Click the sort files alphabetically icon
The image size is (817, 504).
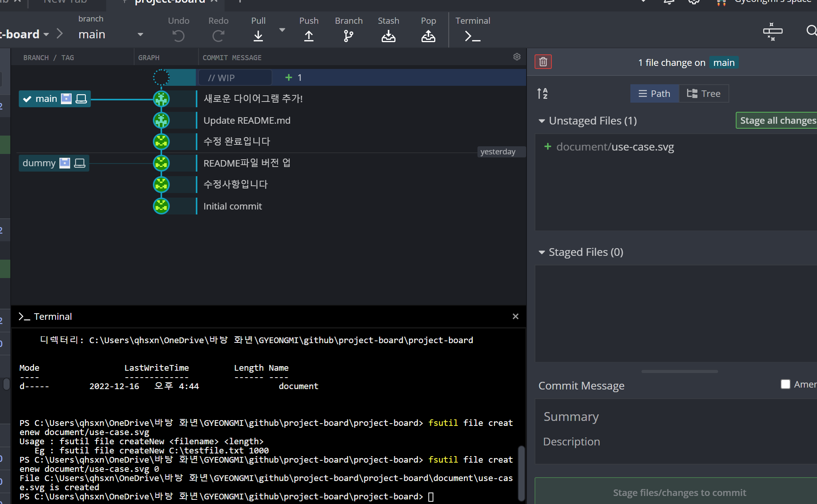(542, 93)
